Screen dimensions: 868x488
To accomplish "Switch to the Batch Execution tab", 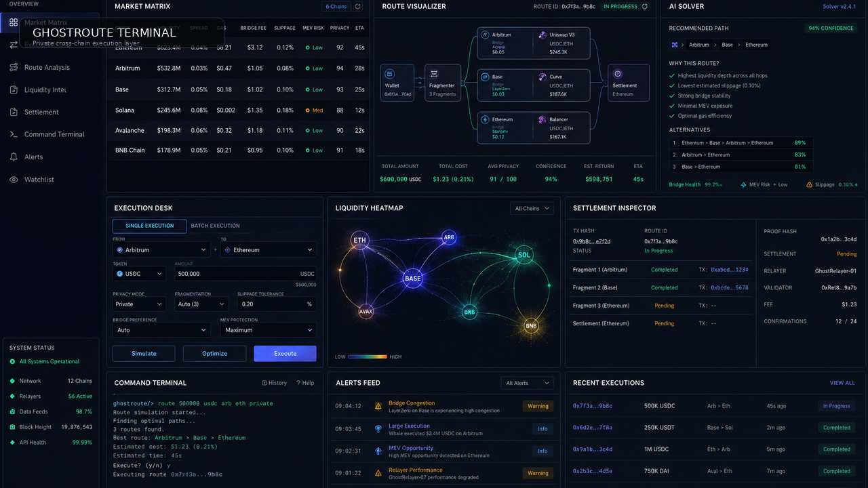I will [216, 226].
